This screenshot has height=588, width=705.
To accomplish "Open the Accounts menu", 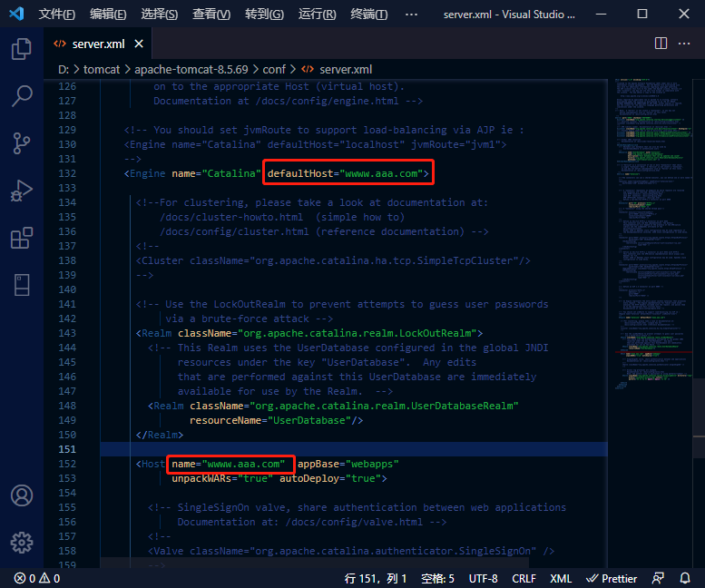I will [21, 495].
